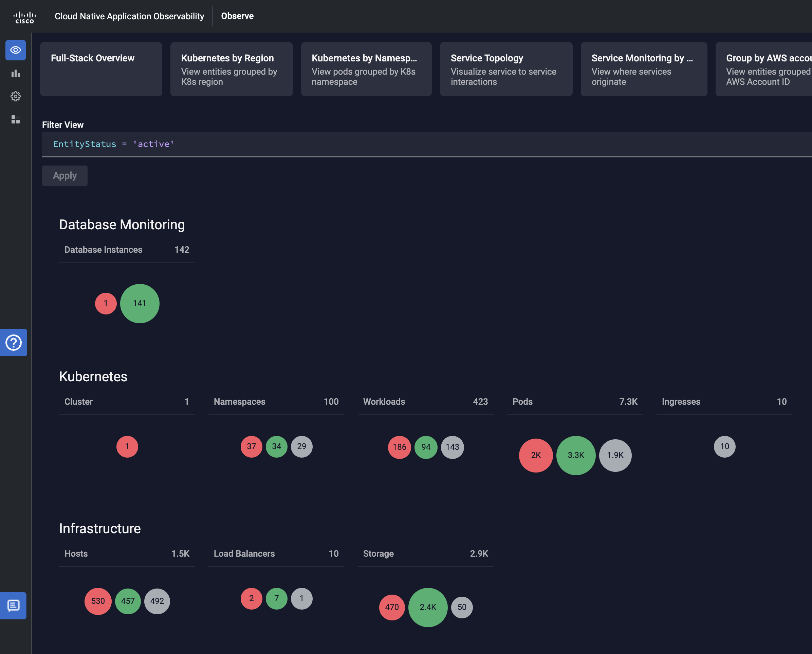Open the feedback chat icon
This screenshot has width=812, height=654.
[14, 605]
